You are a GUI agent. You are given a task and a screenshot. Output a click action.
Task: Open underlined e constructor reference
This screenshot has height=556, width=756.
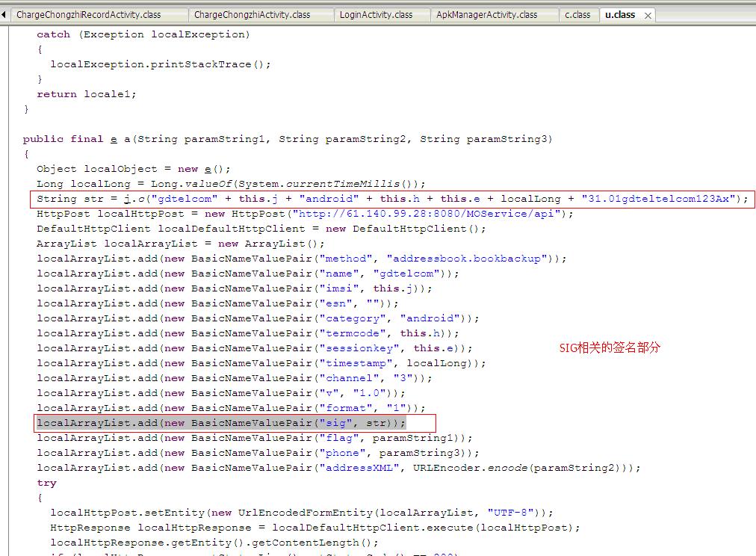click(208, 169)
